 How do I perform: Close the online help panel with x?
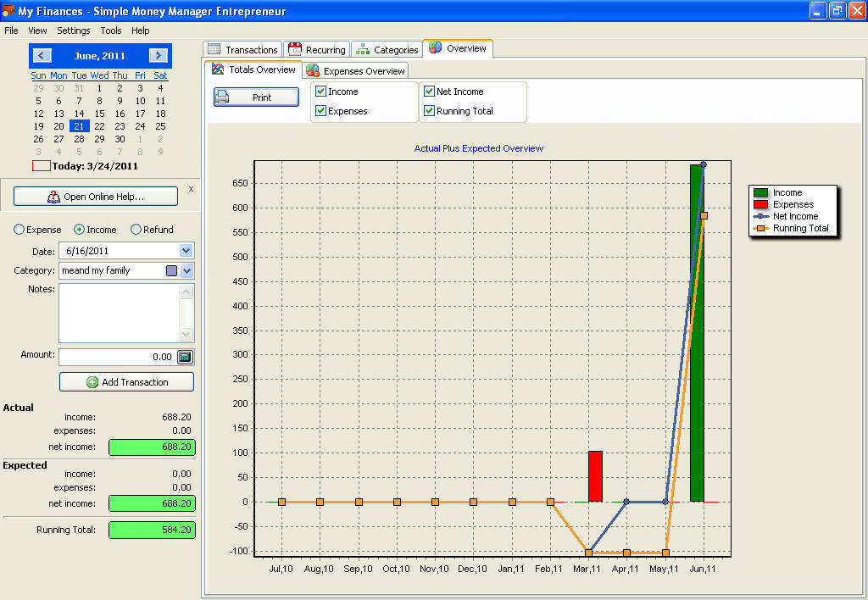191,189
